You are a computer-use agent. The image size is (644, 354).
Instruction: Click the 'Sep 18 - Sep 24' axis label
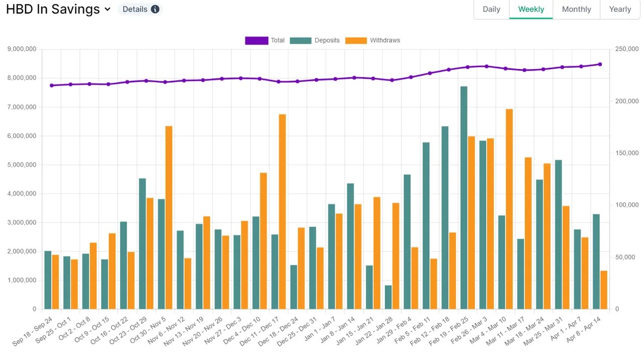(33, 331)
